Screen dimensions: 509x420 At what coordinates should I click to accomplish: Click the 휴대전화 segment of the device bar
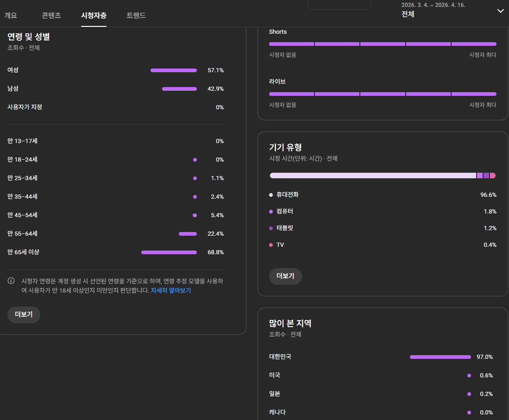[x=373, y=176]
